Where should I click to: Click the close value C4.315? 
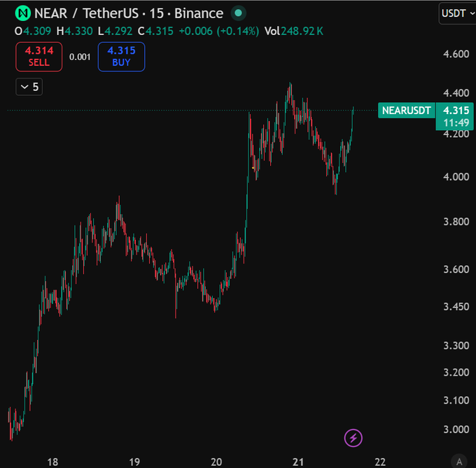(155, 31)
